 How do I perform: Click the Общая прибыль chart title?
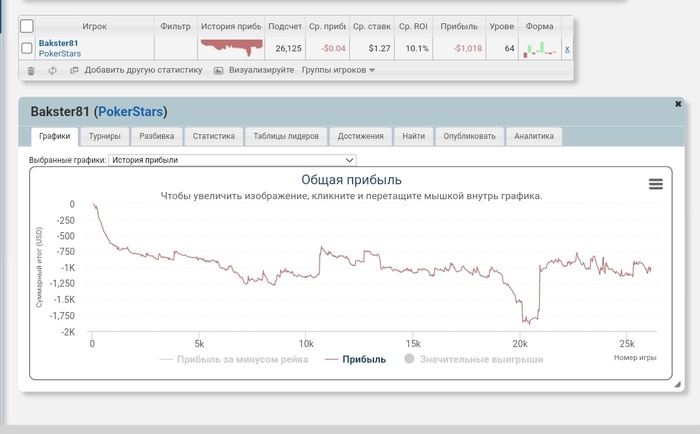(x=351, y=180)
